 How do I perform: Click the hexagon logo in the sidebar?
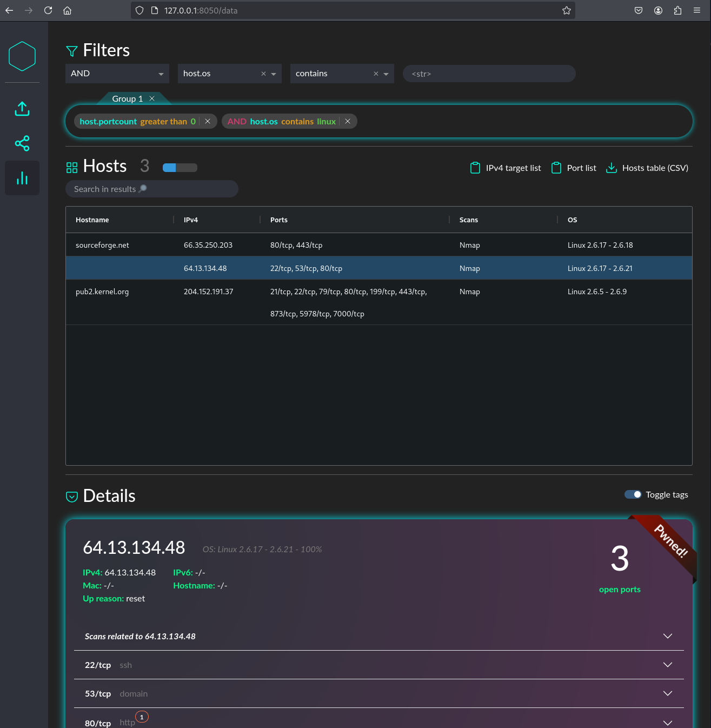22,56
